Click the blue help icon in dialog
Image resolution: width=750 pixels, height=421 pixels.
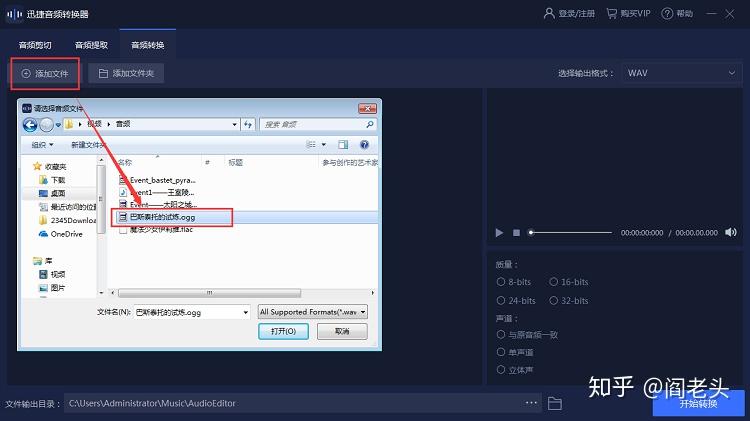tap(364, 144)
